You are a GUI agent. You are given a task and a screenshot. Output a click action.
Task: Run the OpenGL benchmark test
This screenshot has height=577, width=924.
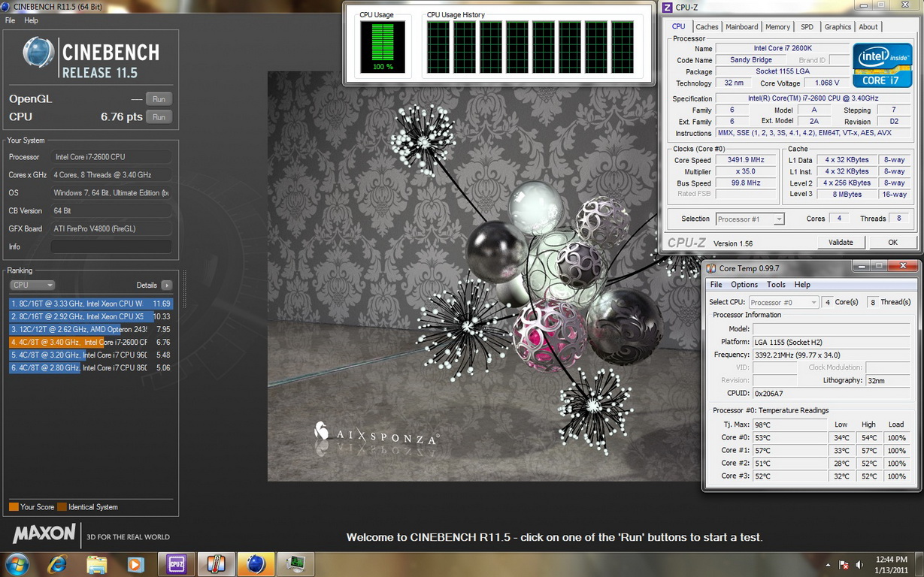coord(159,99)
